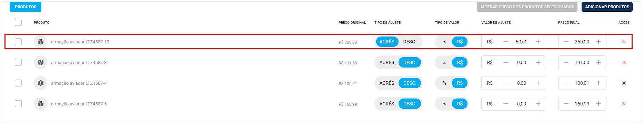Open the PRODUTOS tab

[26, 7]
